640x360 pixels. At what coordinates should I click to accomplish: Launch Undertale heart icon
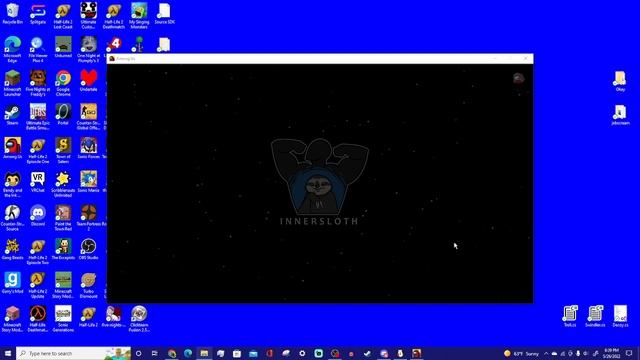(88, 81)
